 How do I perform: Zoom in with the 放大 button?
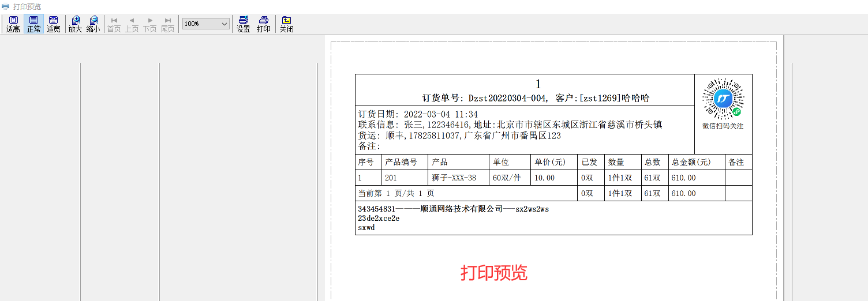point(75,24)
